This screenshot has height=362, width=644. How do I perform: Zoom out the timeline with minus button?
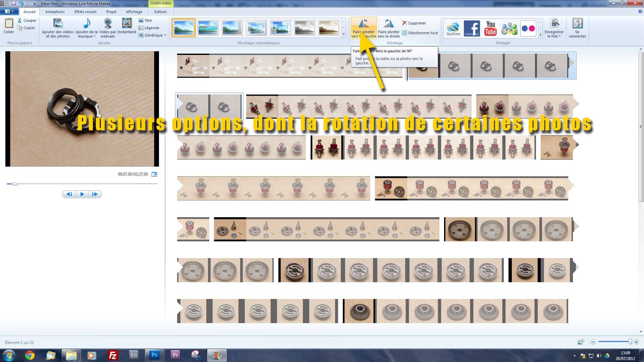[593, 342]
